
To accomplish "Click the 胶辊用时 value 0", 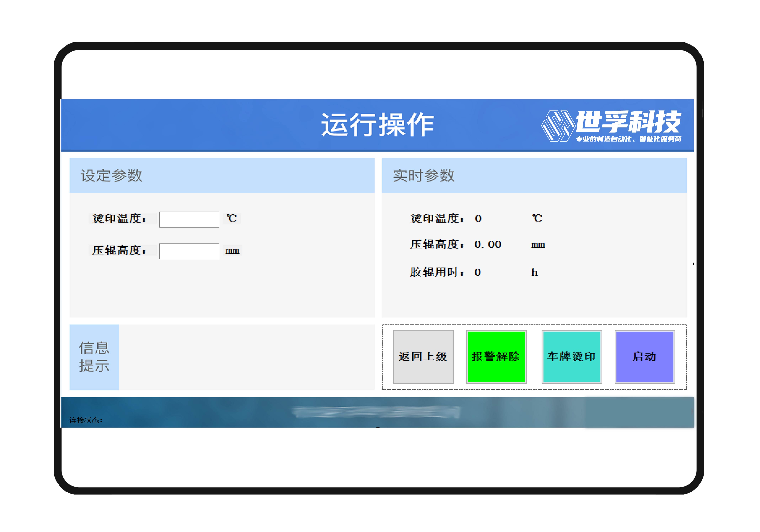I will (x=477, y=272).
